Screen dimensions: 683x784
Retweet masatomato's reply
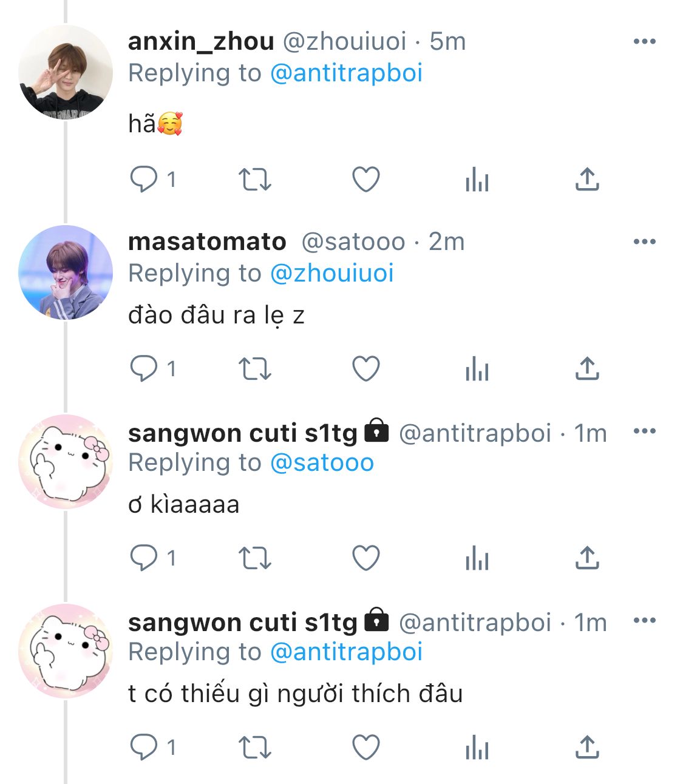[x=254, y=369]
